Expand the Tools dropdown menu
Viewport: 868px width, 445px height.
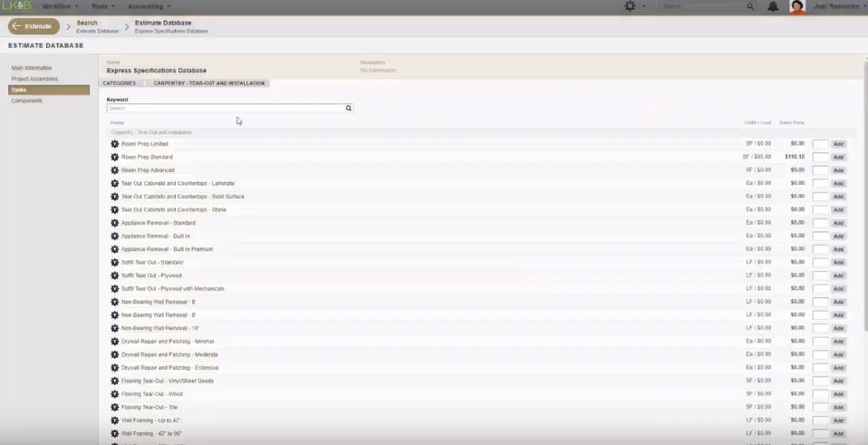(x=103, y=6)
